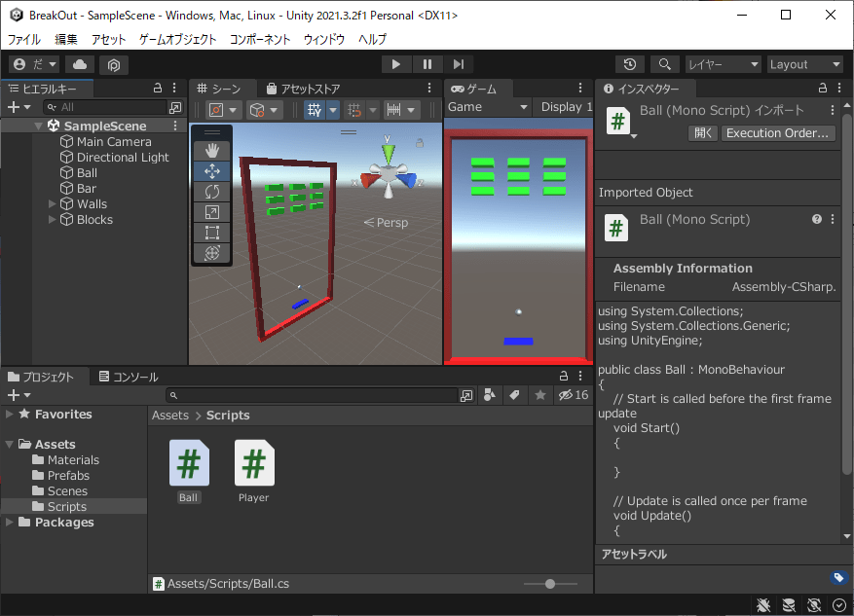Click Assets breadcrumb in Project

click(x=170, y=416)
